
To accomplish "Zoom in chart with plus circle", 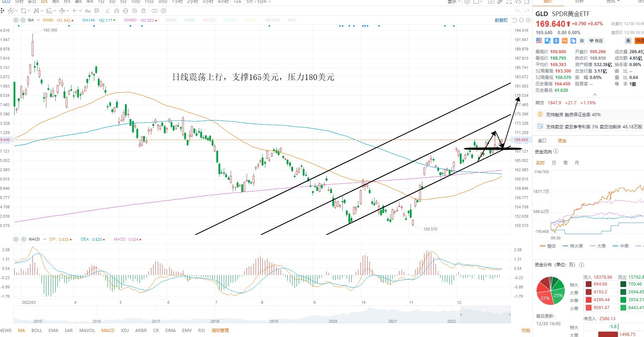I will [x=528, y=20].
